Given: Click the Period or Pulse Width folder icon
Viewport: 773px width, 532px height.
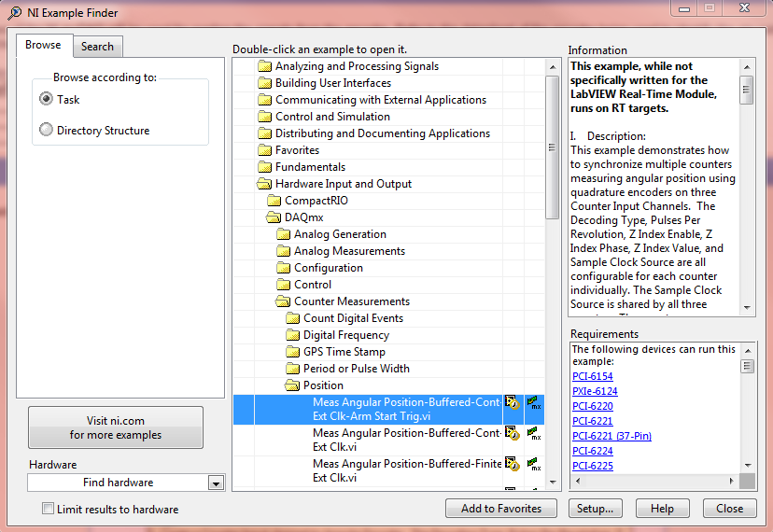Looking at the screenshot, I should coord(293,369).
